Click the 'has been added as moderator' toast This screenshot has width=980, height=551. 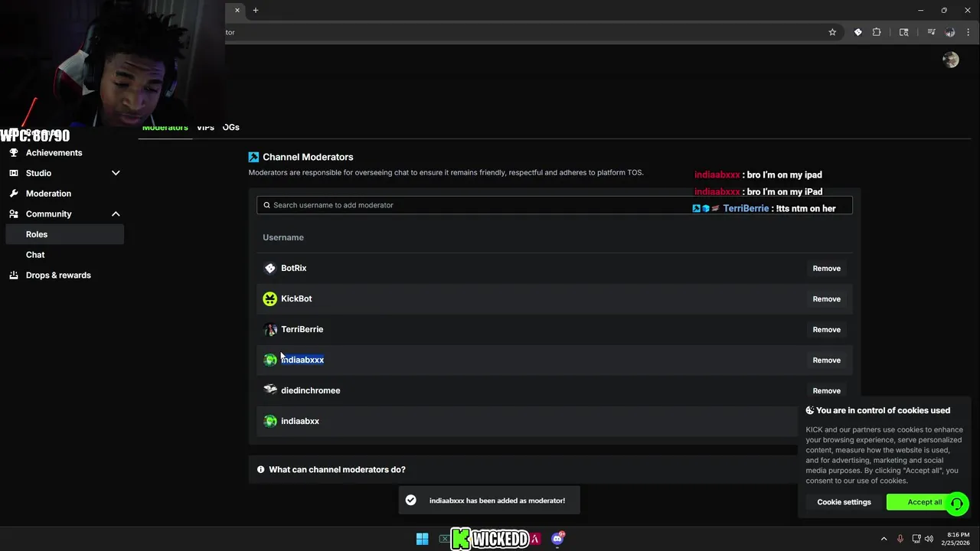[489, 500]
